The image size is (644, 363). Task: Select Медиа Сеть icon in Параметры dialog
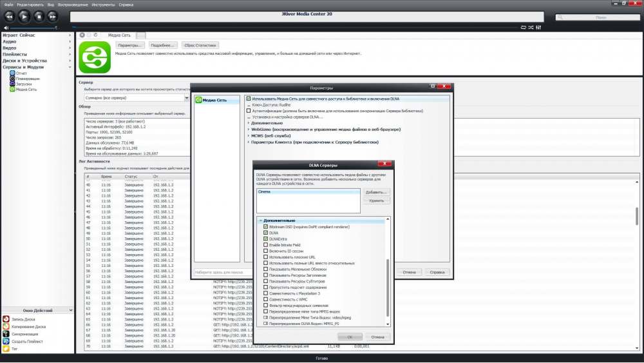(x=198, y=100)
